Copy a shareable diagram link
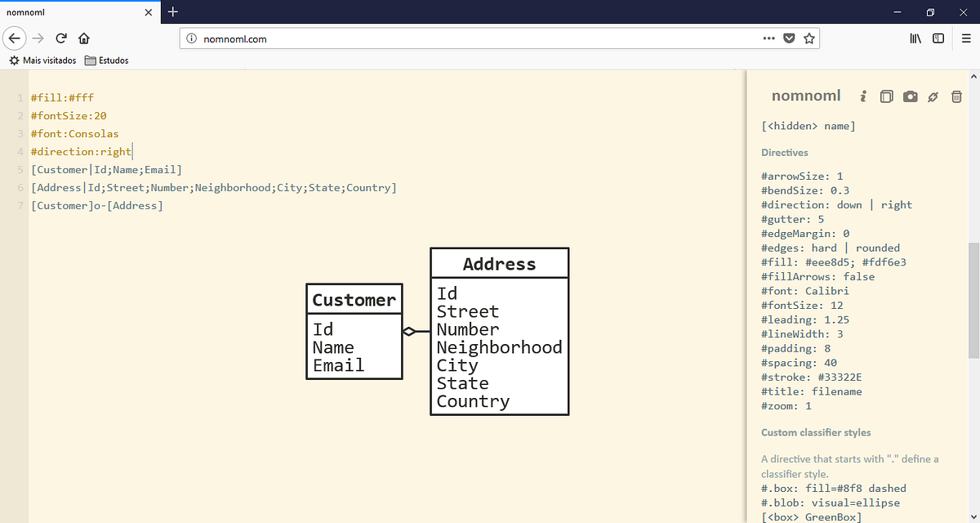Image resolution: width=980 pixels, height=523 pixels. pyautogui.click(x=933, y=96)
